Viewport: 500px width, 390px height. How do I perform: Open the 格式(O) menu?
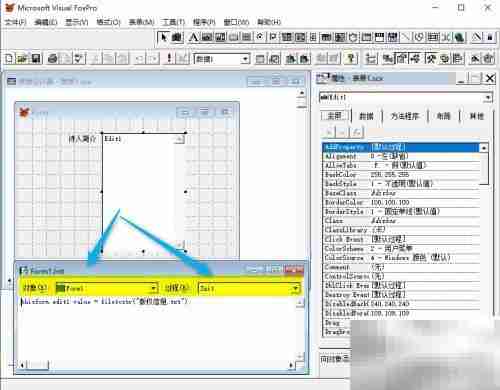coord(108,22)
